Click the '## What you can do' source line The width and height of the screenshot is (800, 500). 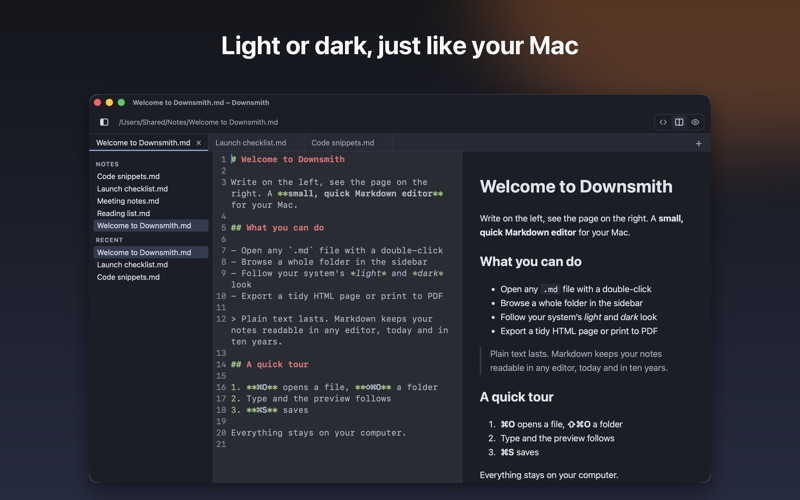pos(278,228)
